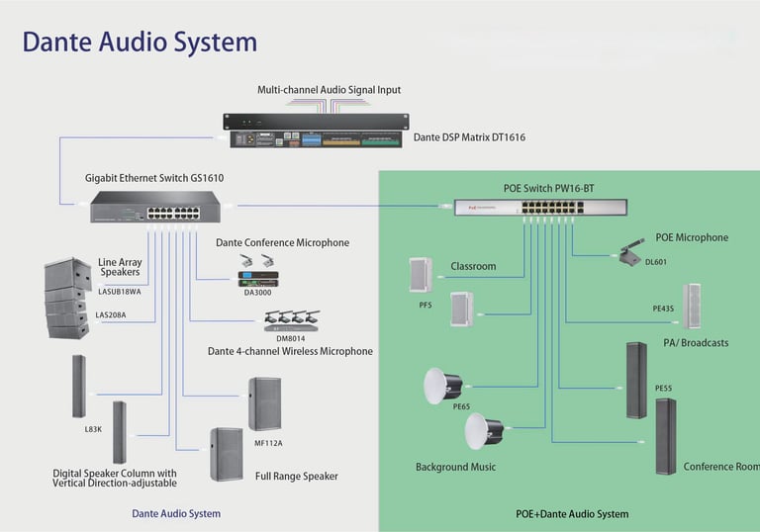Viewport: 760px width, 532px height.
Task: Select the DM8014 wireless microphone receiver
Action: [x=292, y=320]
